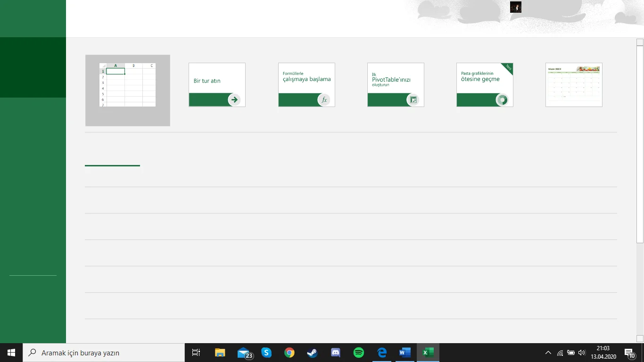Open the clock showing 21:03
644x362 pixels.
coord(603,353)
